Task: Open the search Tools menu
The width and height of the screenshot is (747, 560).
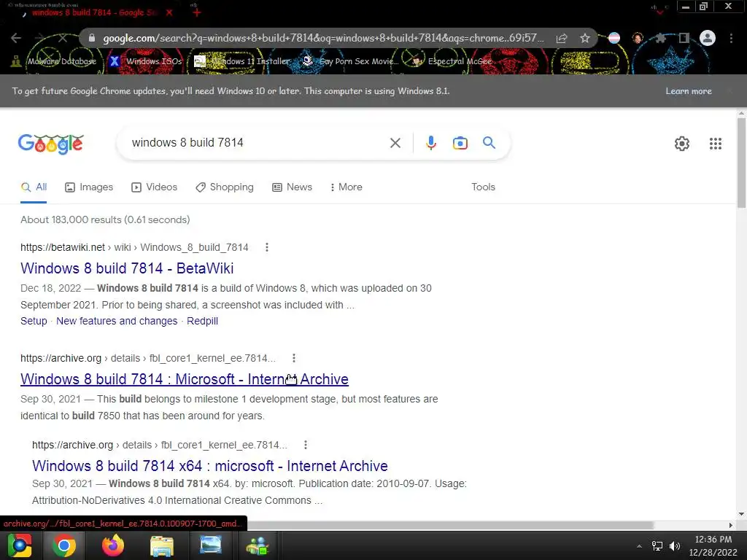Action: coord(483,187)
